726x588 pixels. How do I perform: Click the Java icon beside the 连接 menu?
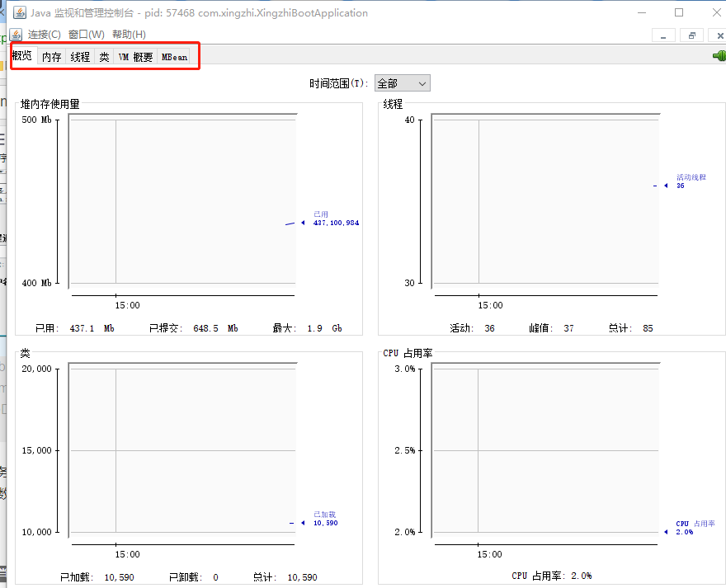point(16,35)
